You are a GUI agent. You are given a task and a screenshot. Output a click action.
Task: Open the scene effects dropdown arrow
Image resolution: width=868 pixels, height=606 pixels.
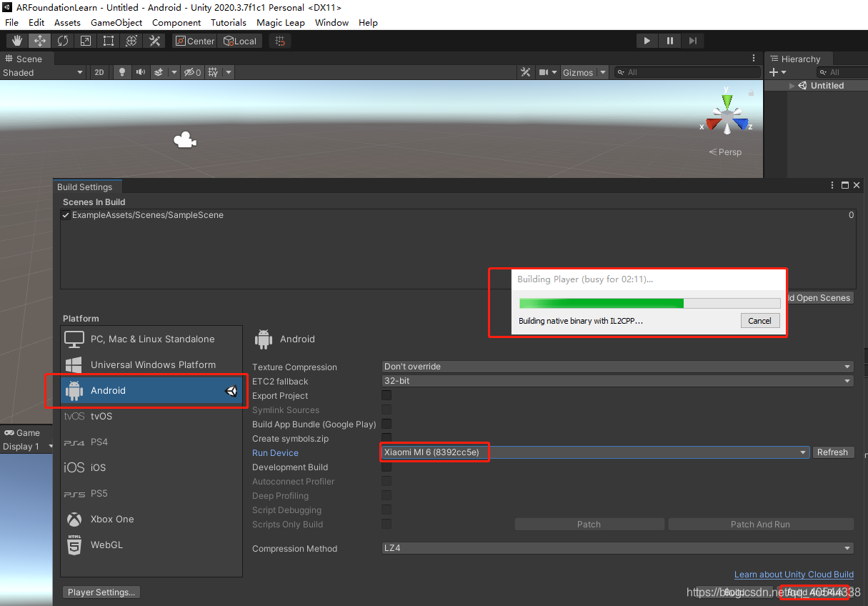click(x=173, y=72)
